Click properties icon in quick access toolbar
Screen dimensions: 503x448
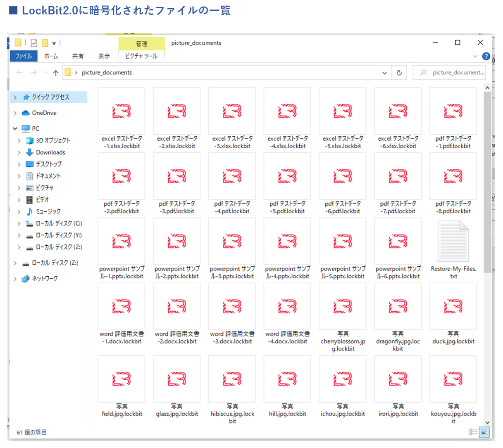coord(34,43)
